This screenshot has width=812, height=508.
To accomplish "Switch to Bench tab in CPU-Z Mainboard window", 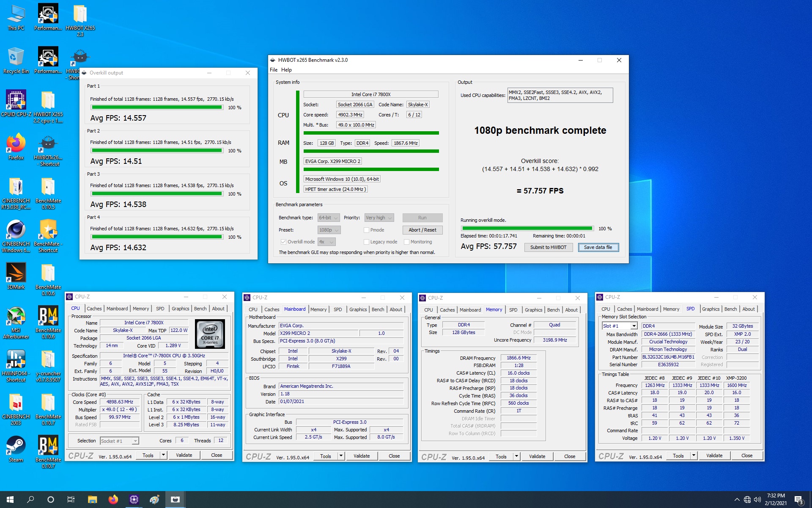I will coord(378,309).
